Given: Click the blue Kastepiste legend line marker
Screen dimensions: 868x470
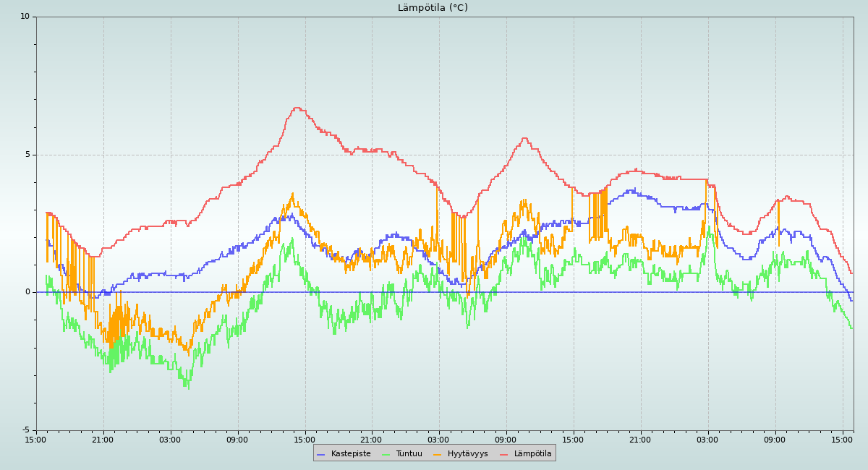Looking at the screenshot, I should pos(321,454).
